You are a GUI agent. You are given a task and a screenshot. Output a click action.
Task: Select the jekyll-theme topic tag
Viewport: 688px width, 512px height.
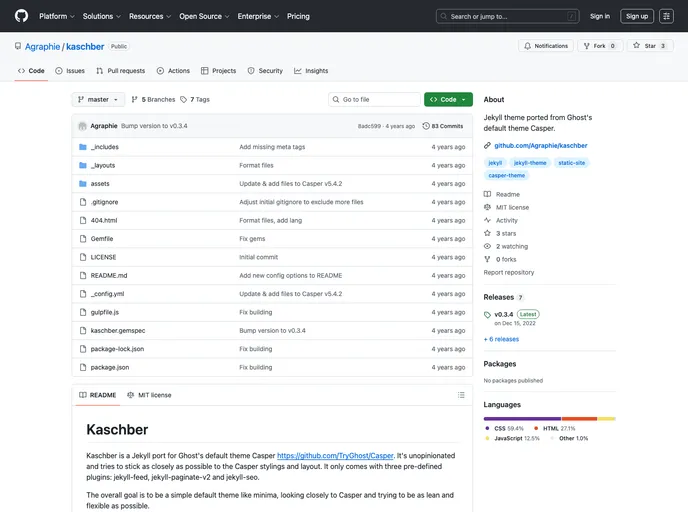[530, 162]
